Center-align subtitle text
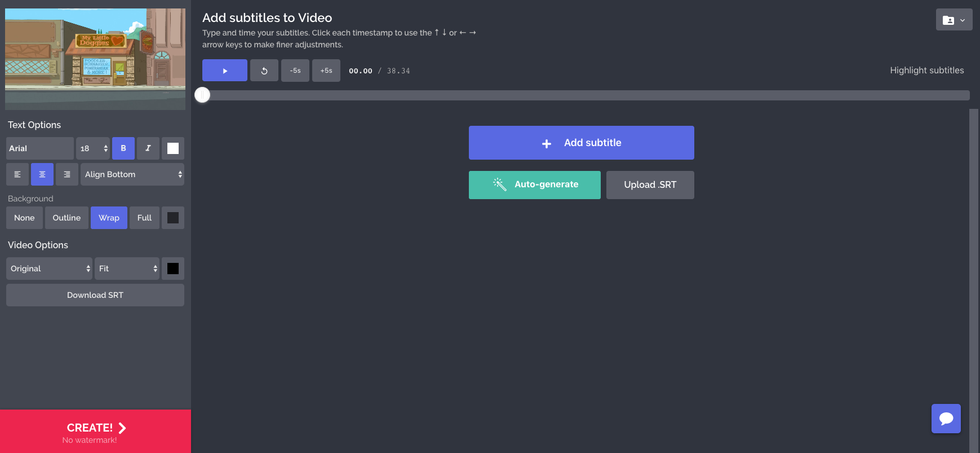 coord(42,174)
